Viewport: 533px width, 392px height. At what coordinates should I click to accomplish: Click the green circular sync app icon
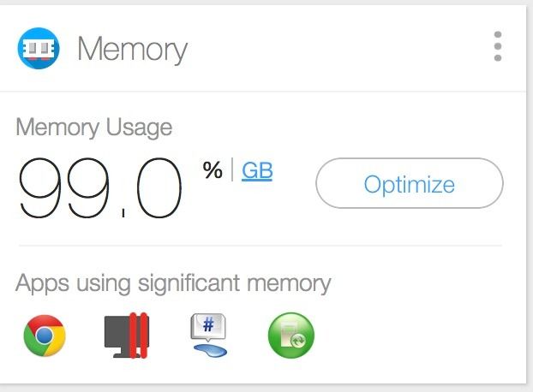(x=291, y=336)
